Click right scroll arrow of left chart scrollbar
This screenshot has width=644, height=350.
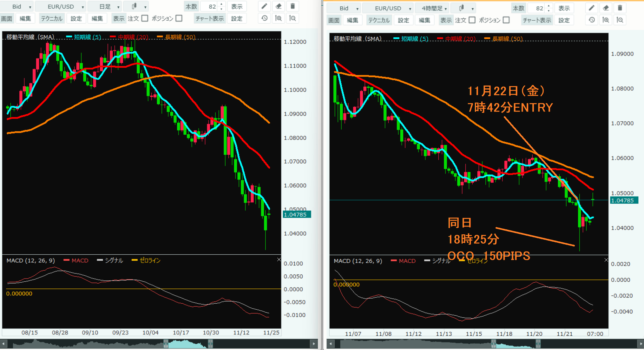[314, 344]
